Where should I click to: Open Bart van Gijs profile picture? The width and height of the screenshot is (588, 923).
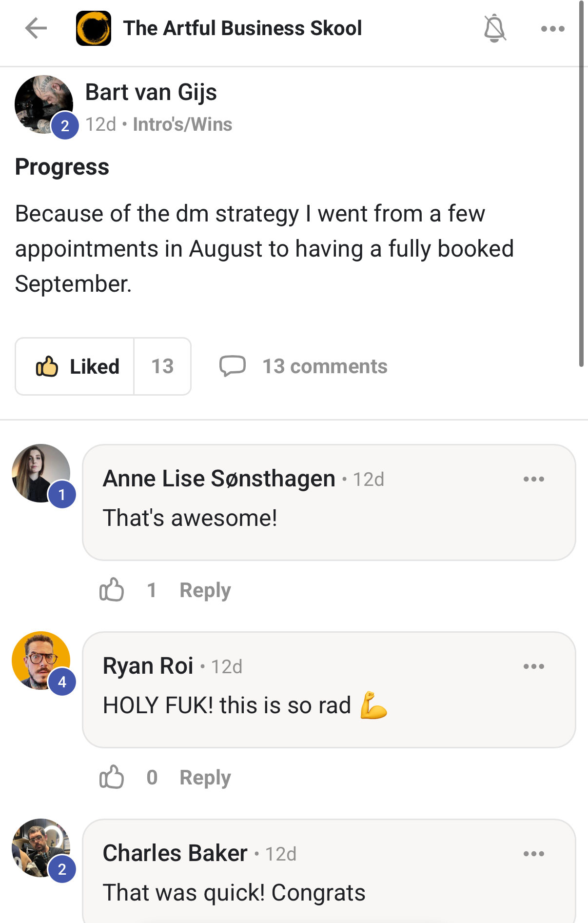[x=44, y=104]
